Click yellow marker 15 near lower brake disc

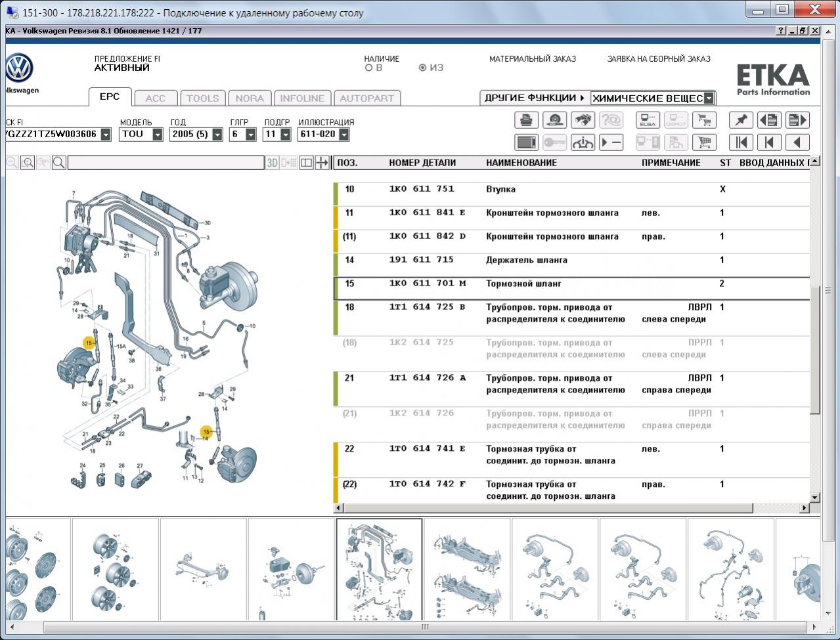coord(207,432)
